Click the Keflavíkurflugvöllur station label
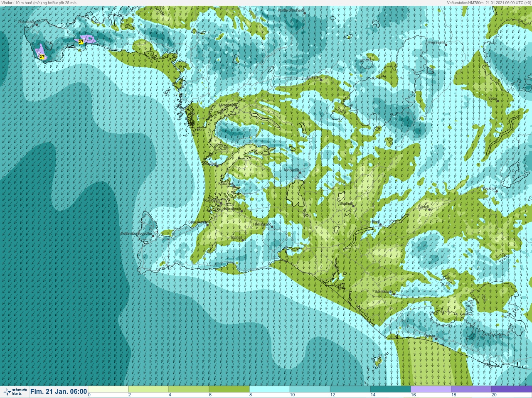The width and height of the screenshot is (532, 398). point(136,234)
